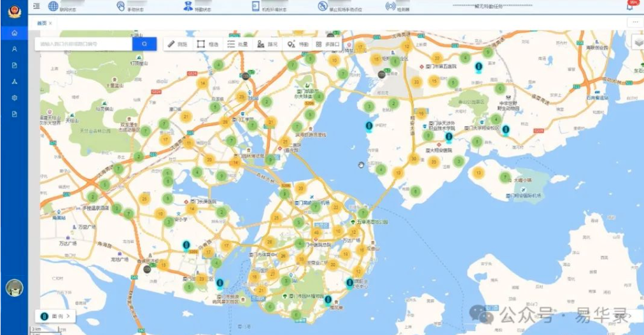Click the green 7 cluster beside 大嶝小镇

click(x=505, y=177)
